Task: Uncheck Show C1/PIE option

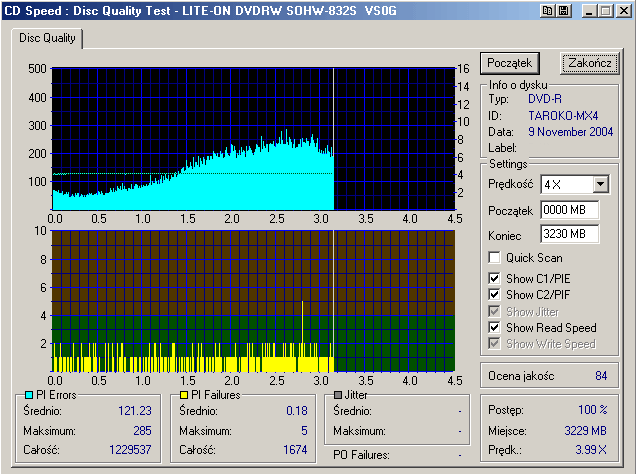Action: pos(494,278)
